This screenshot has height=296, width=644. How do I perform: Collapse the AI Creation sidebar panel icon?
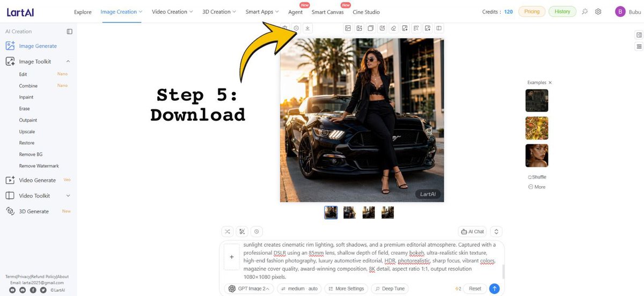[70, 32]
